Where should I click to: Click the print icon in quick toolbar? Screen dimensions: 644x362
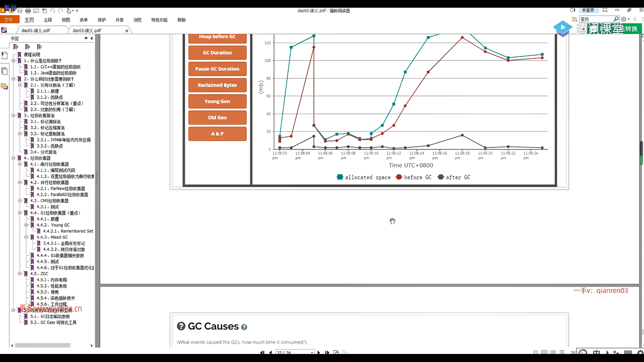pyautogui.click(x=28, y=11)
